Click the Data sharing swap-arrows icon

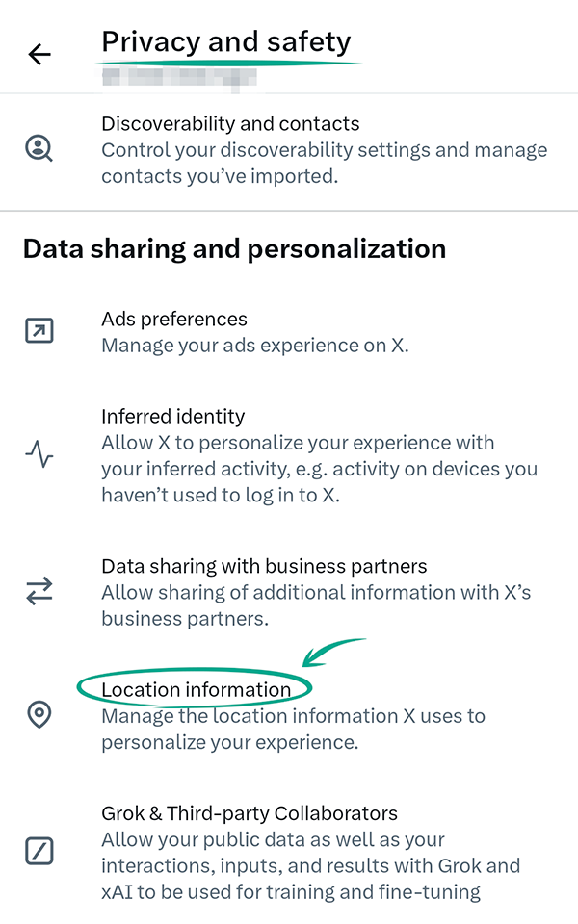point(39,592)
